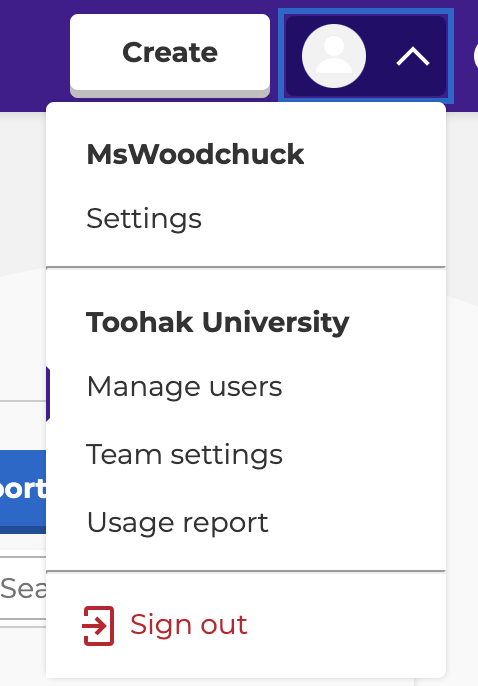478x686 pixels.
Task: Focus the partially hidden Search field
Action: 23,588
